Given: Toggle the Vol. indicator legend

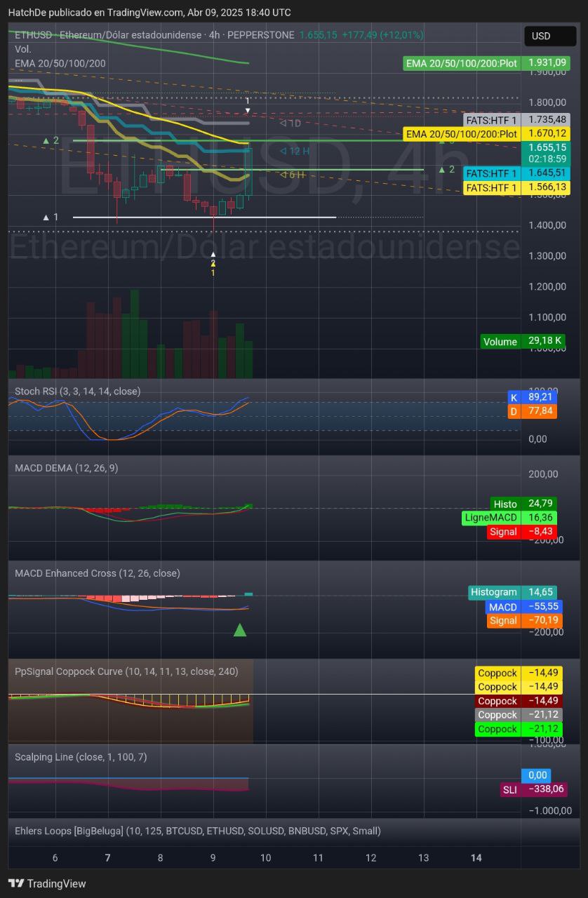Looking at the screenshot, I should pyautogui.click(x=23, y=49).
